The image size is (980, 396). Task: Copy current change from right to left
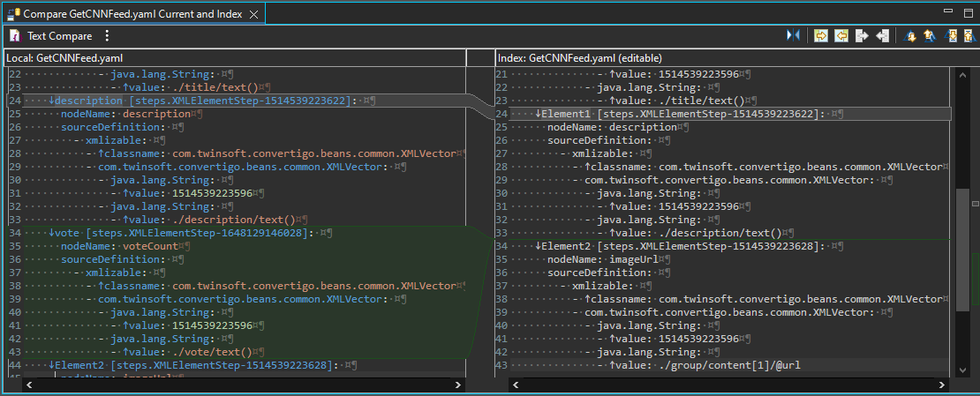point(882,36)
